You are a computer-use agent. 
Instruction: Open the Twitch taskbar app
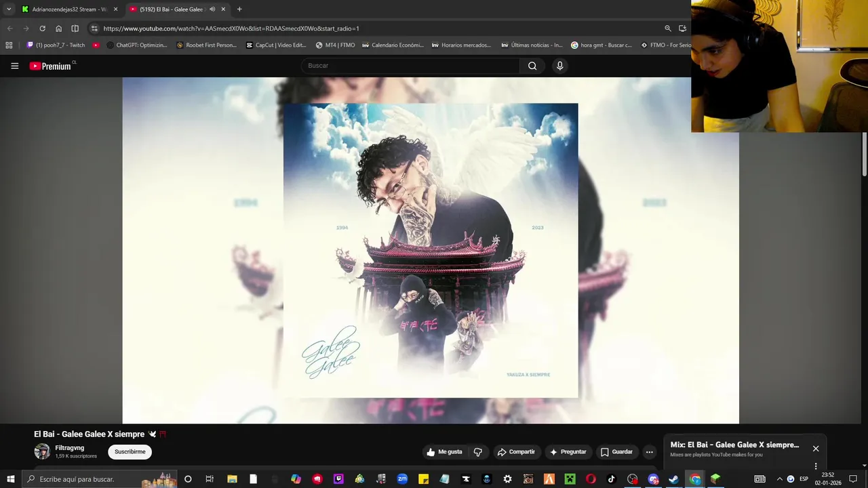pos(338,479)
